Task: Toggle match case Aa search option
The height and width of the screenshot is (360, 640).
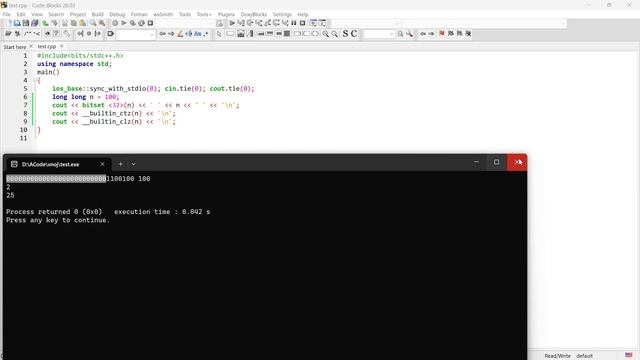Action: 198,34
